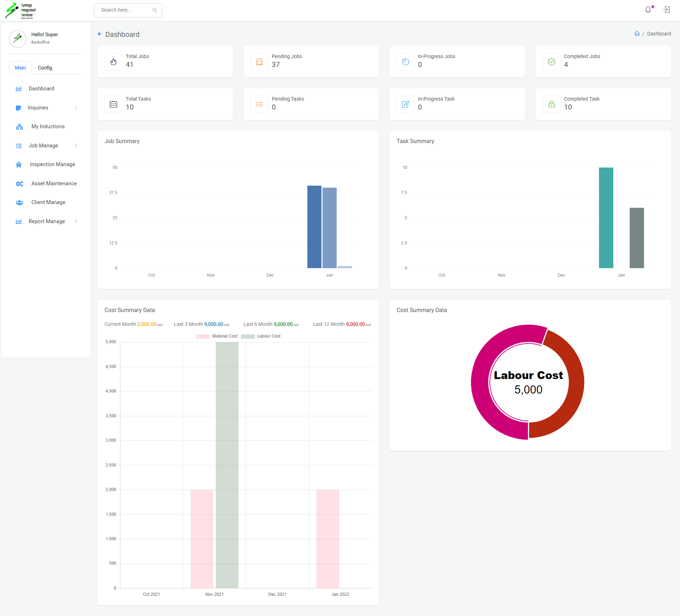
Task: Toggle Material Cost legend item
Action: tap(216, 336)
